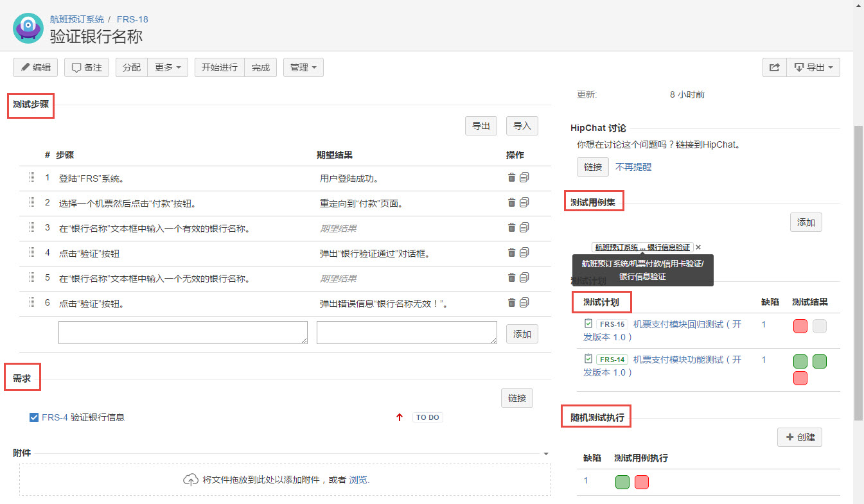
Task: Click the red priority arrow for FRS-4
Action: point(400,417)
